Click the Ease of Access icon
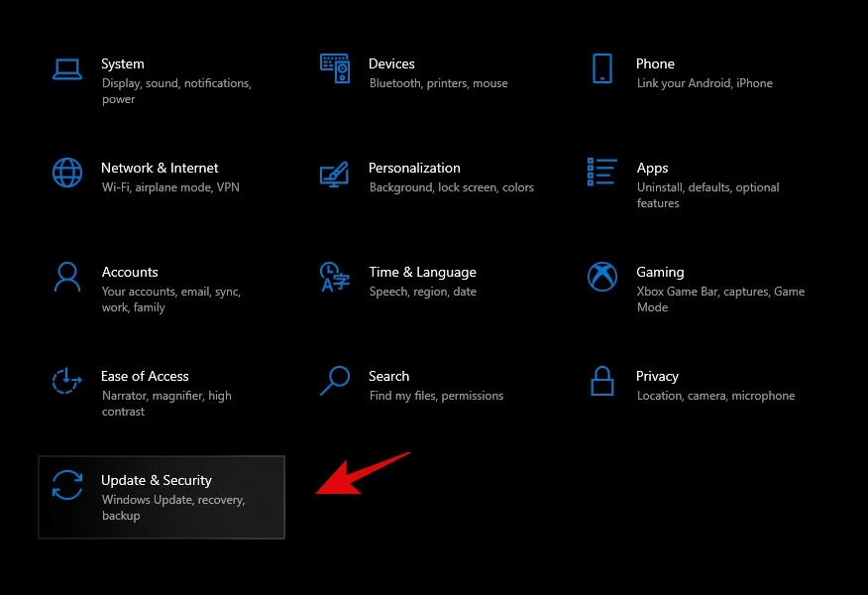This screenshot has height=595, width=868. click(67, 381)
